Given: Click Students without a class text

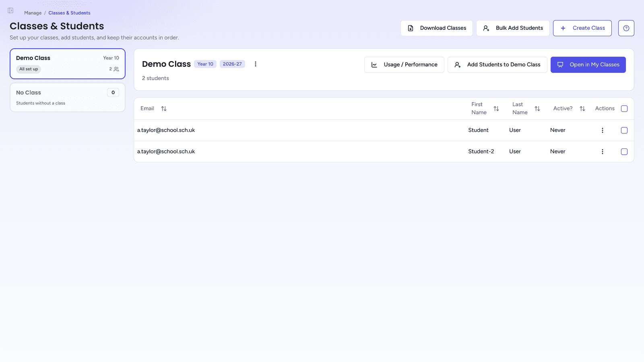Looking at the screenshot, I should (41, 103).
